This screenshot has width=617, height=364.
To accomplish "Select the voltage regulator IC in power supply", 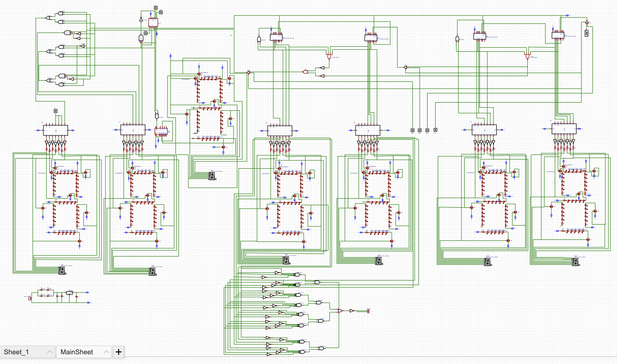I will point(69,293).
